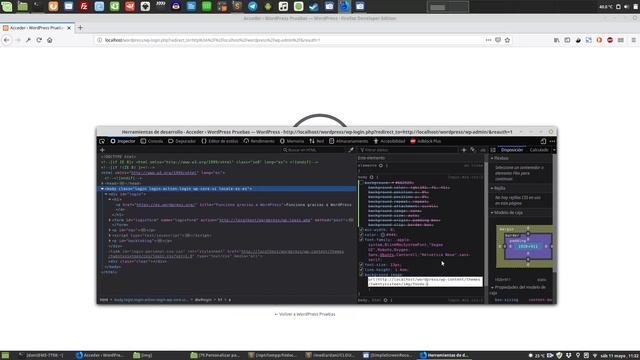This screenshot has height=360, width=640.
Task: Collapse the body node twisty arrow
Action: [x=102, y=189]
